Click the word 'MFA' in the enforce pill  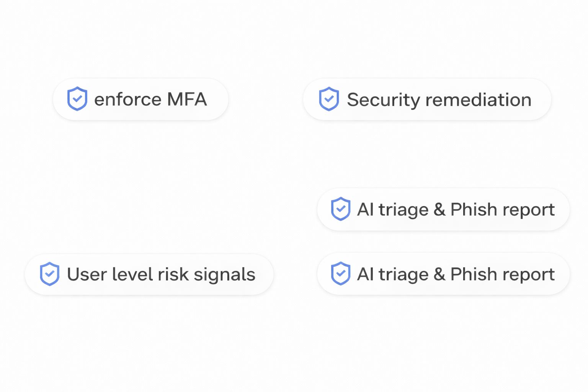point(187,100)
